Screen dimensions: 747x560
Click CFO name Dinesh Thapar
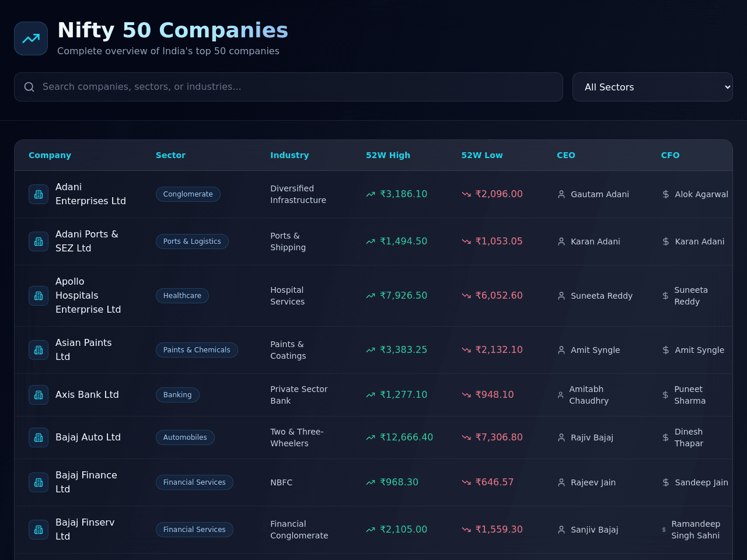pyautogui.click(x=689, y=437)
